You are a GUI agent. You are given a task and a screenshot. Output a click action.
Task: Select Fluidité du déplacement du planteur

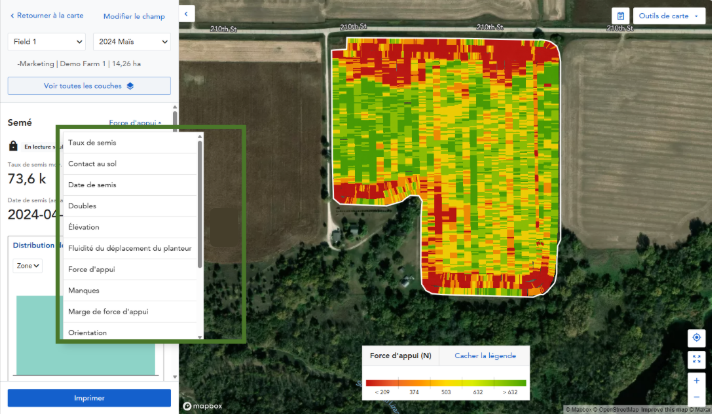pos(130,248)
